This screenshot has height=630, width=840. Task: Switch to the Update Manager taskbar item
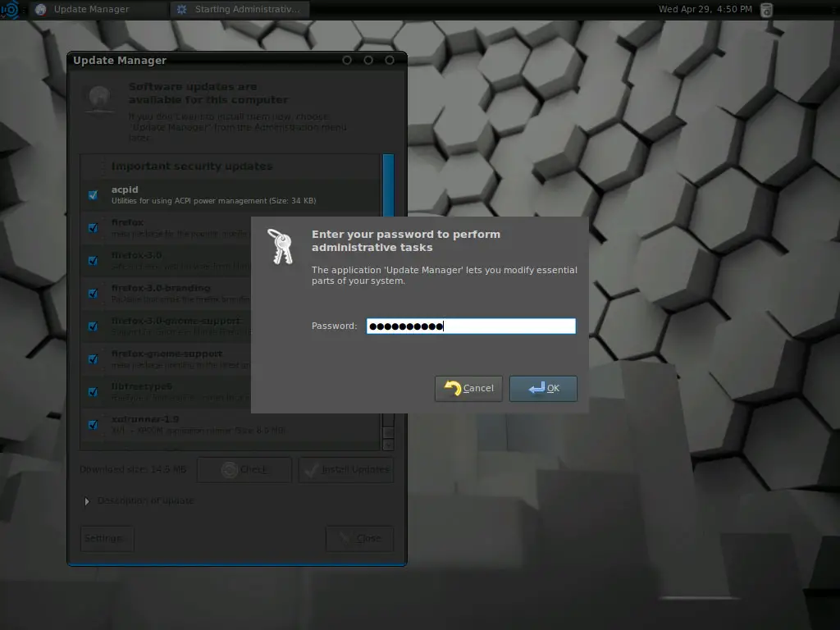tap(98, 9)
